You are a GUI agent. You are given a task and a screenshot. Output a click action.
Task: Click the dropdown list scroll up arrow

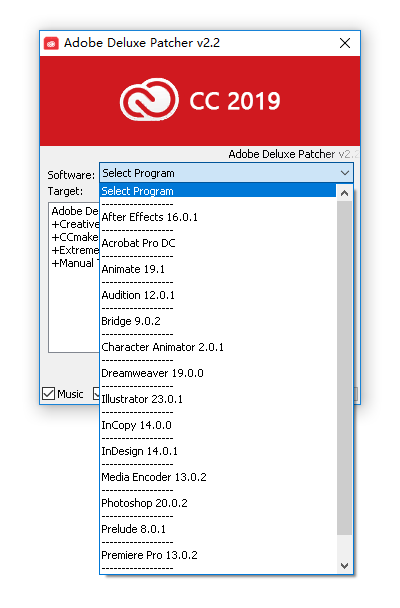click(344, 193)
